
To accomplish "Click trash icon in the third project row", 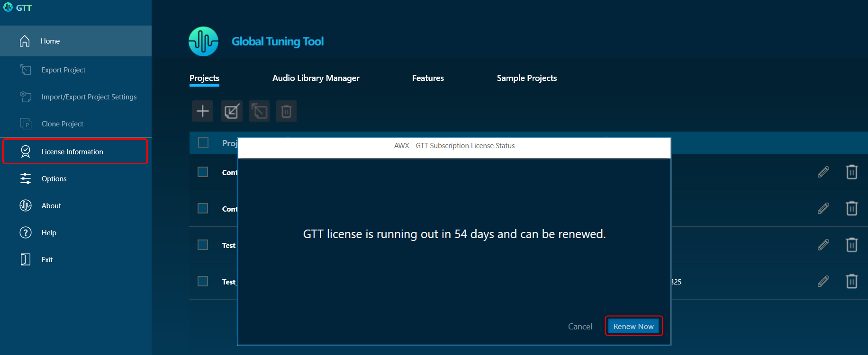I will [851, 245].
